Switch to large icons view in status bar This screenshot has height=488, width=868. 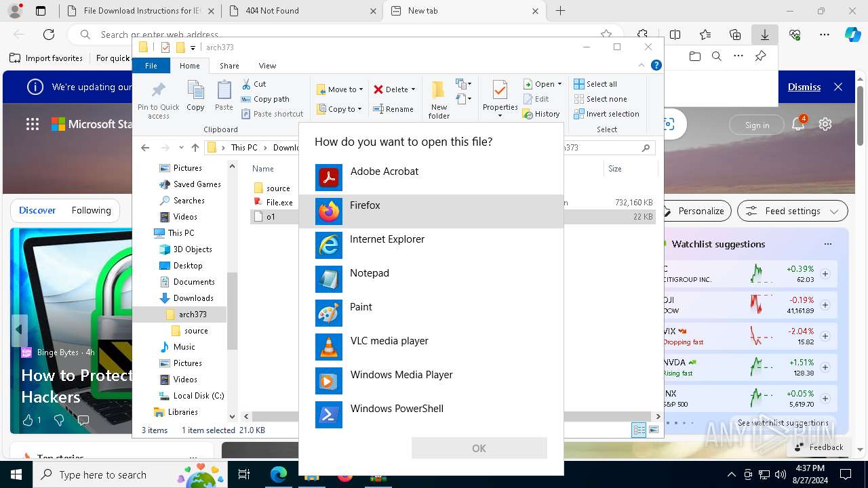coord(654,430)
